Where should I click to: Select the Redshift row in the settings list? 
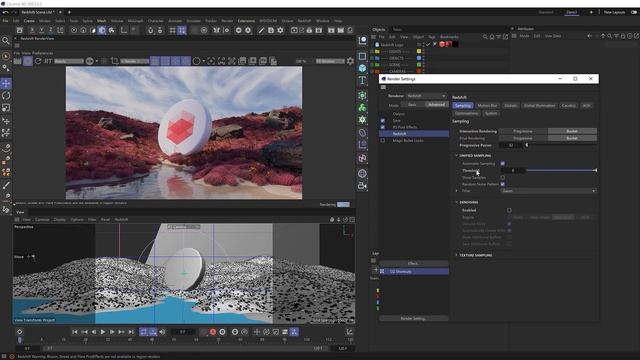click(414, 134)
